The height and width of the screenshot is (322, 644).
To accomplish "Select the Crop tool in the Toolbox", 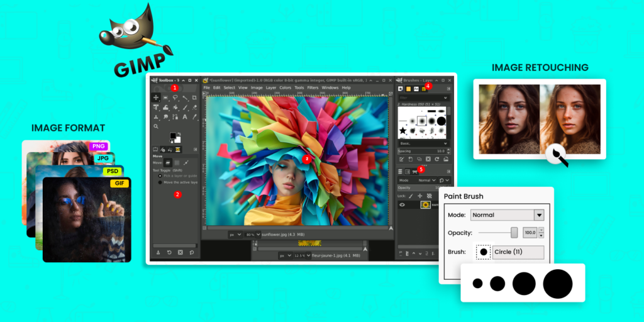I will pyautogui.click(x=194, y=97).
